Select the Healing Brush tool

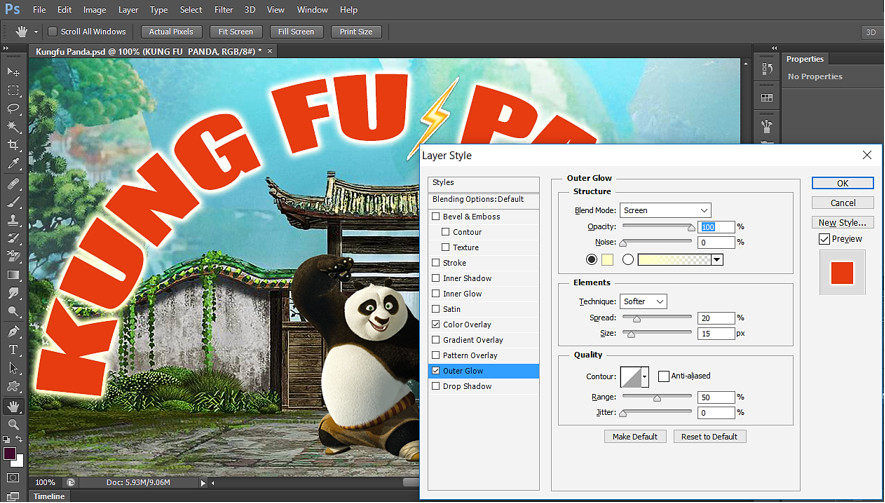(13, 184)
